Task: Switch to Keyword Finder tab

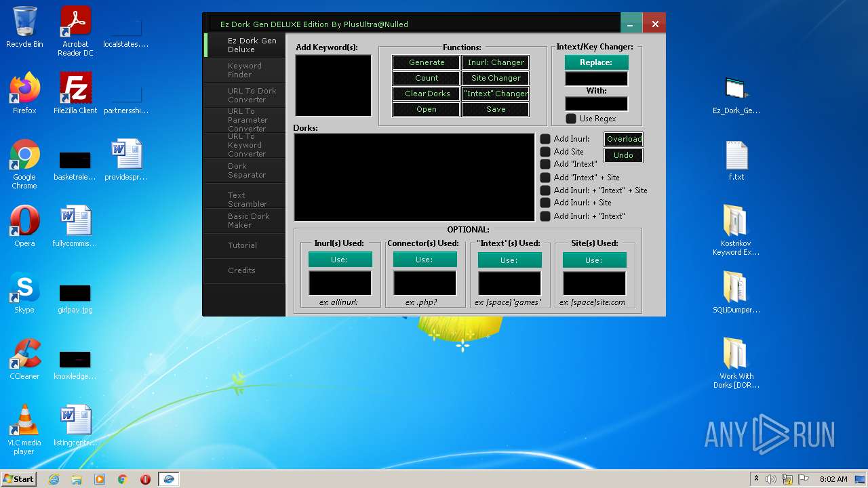Action: click(x=245, y=70)
